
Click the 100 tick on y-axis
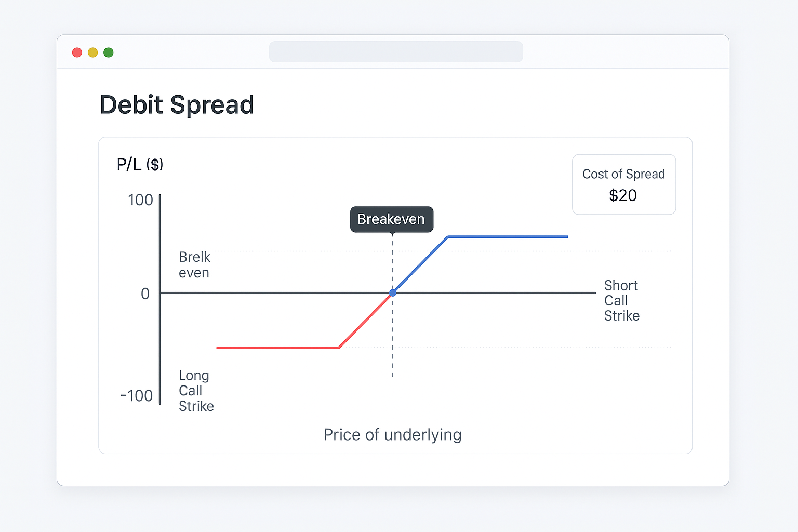pos(140,200)
